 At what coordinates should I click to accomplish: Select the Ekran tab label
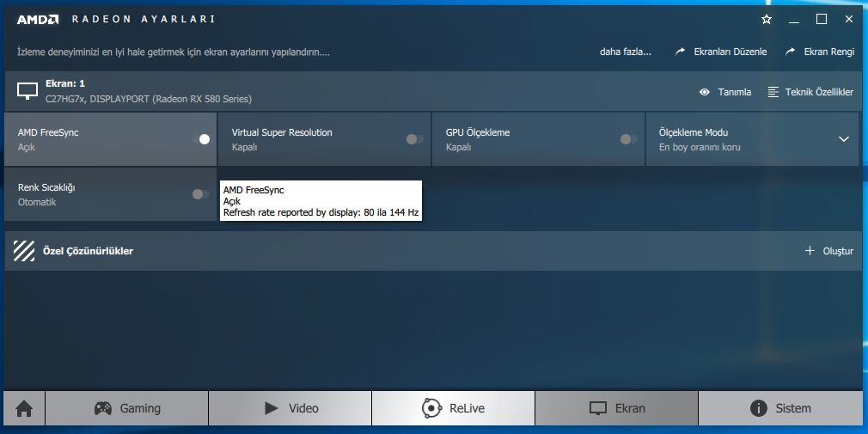click(630, 408)
